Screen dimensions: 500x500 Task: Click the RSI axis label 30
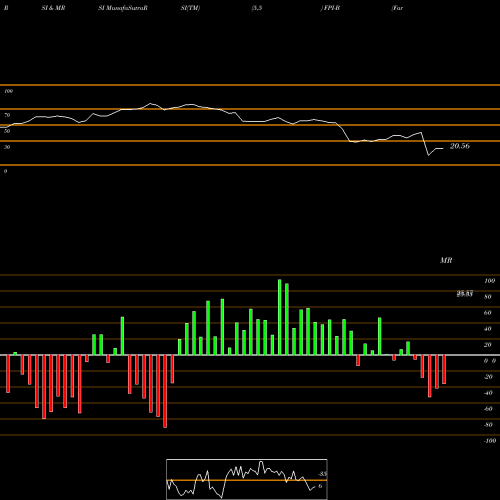[x=7, y=147]
